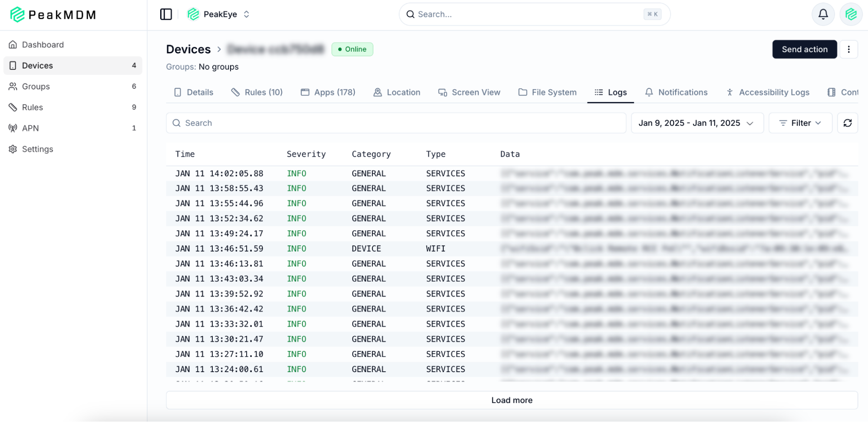Image resolution: width=868 pixels, height=422 pixels.
Task: Click the user profile avatar
Action: 851,14
